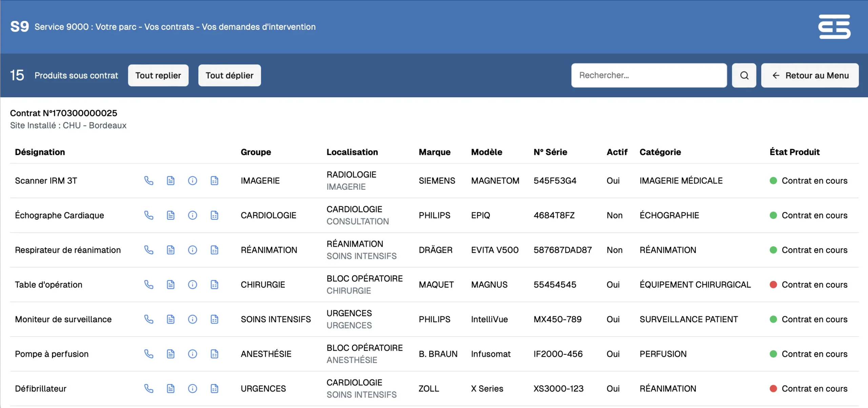Screen dimensions: 868x408
Task: Click phone icon for Pompe à perfusion
Action: [149, 354]
